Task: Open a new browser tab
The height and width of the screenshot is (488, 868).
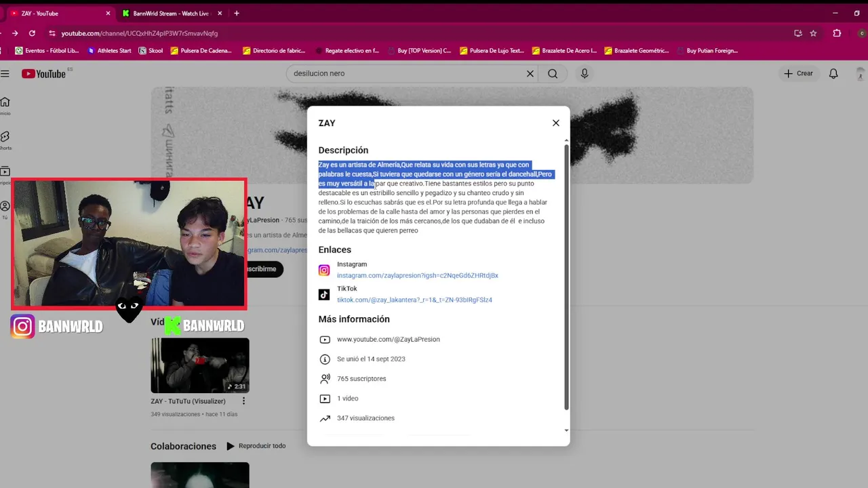Action: coord(237,14)
